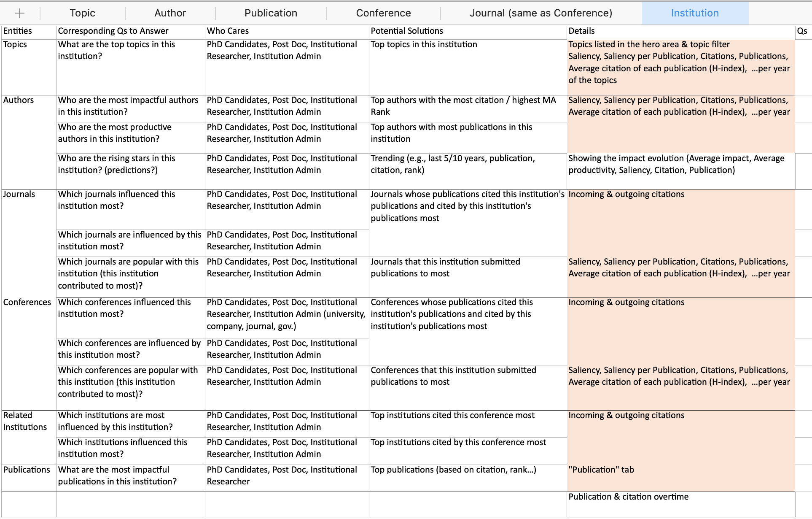Select 'Conferences whose publications cited this institution's' cell
The image size is (812, 519).
(x=468, y=331)
